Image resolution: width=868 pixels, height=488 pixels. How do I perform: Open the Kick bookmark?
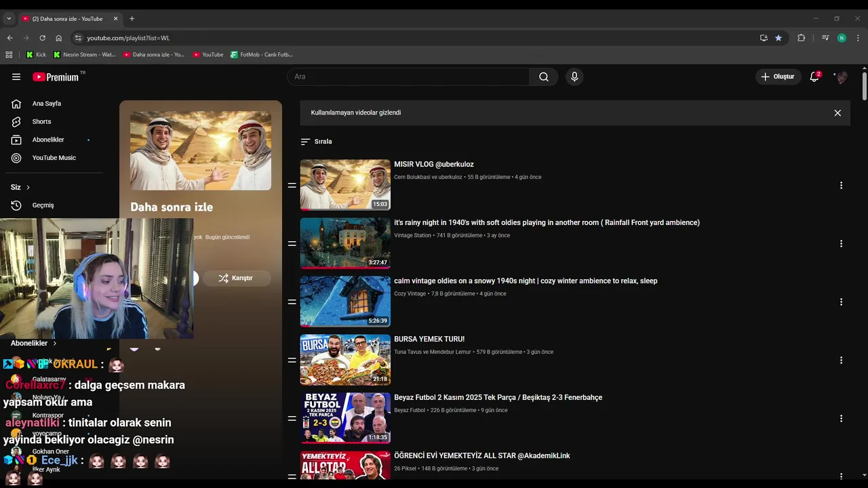[x=36, y=54]
